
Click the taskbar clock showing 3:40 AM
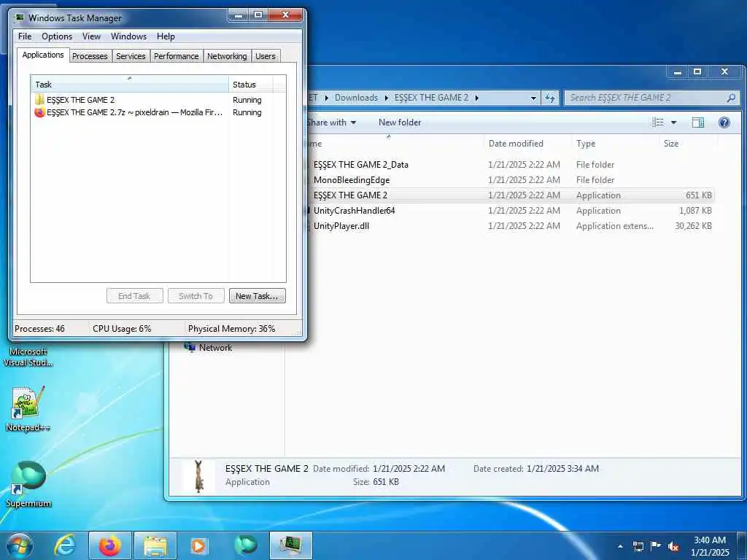(x=710, y=546)
